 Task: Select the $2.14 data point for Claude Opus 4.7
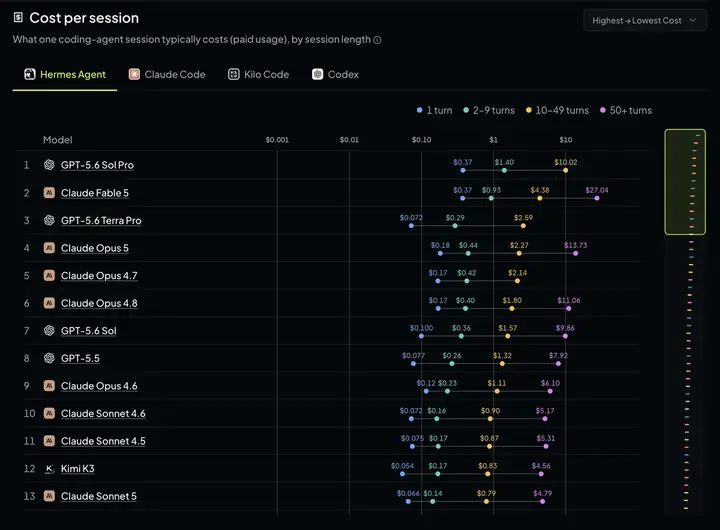click(x=517, y=281)
